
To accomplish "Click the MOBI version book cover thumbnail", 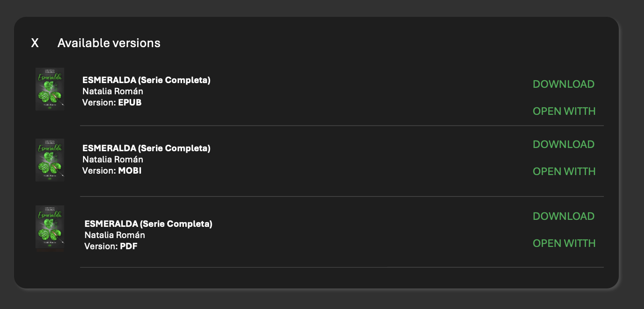I will [x=50, y=160].
